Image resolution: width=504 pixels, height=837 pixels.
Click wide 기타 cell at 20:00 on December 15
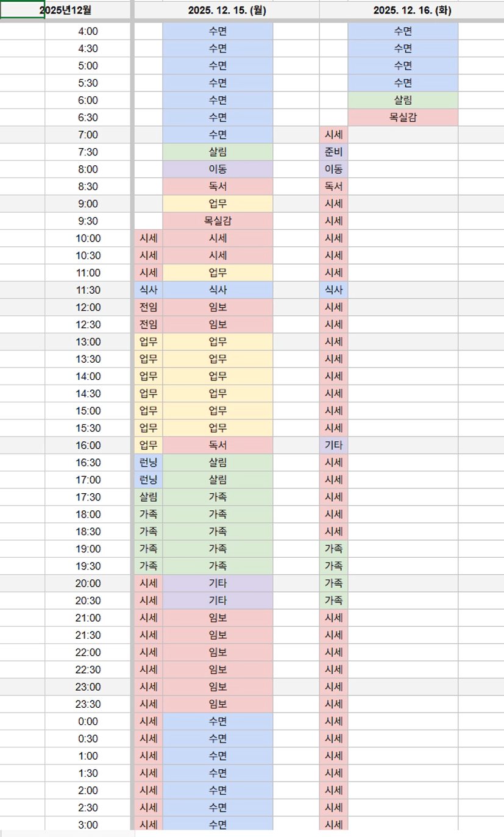click(x=218, y=583)
